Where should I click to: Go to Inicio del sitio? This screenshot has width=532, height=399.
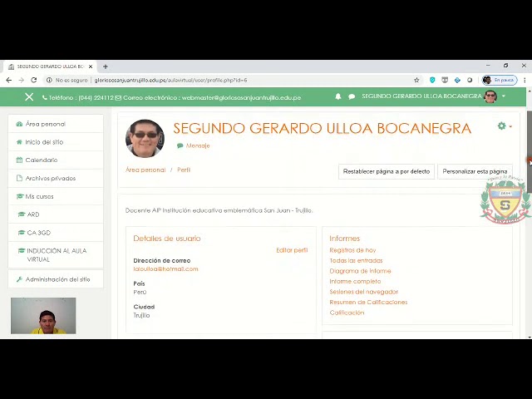44,142
